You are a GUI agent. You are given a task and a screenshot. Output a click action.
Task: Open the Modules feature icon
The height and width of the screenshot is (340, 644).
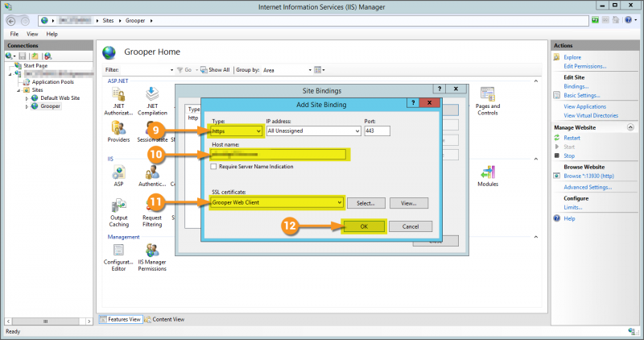tap(488, 172)
